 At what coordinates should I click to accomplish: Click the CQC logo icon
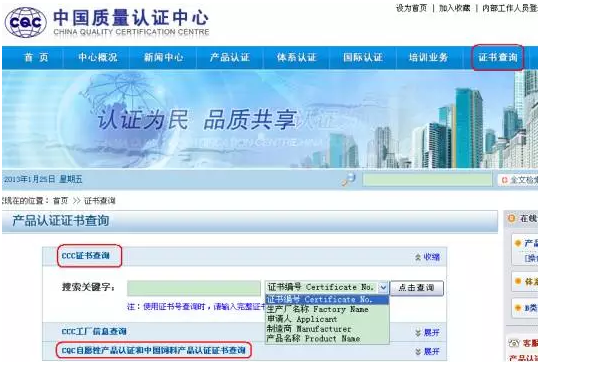(25, 22)
